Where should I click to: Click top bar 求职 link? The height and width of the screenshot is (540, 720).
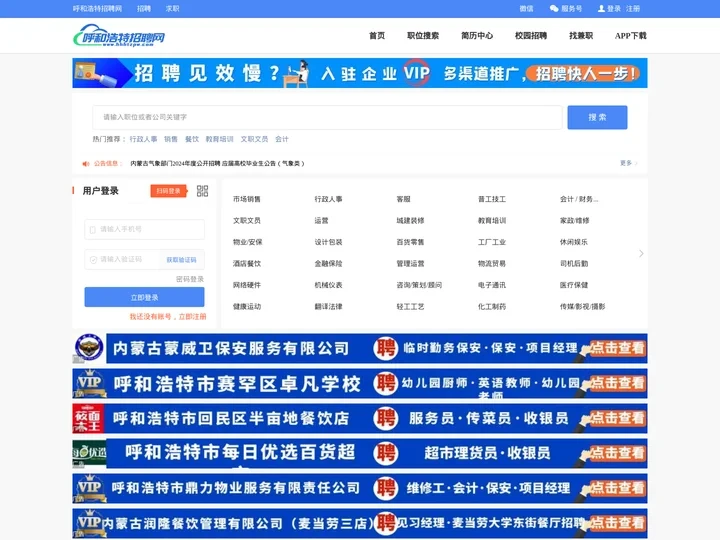click(x=173, y=9)
